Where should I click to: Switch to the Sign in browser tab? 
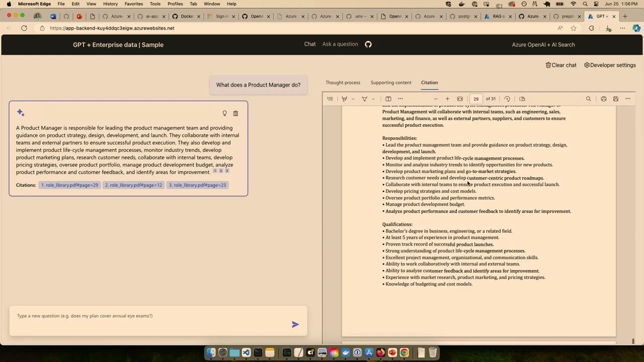click(x=221, y=16)
